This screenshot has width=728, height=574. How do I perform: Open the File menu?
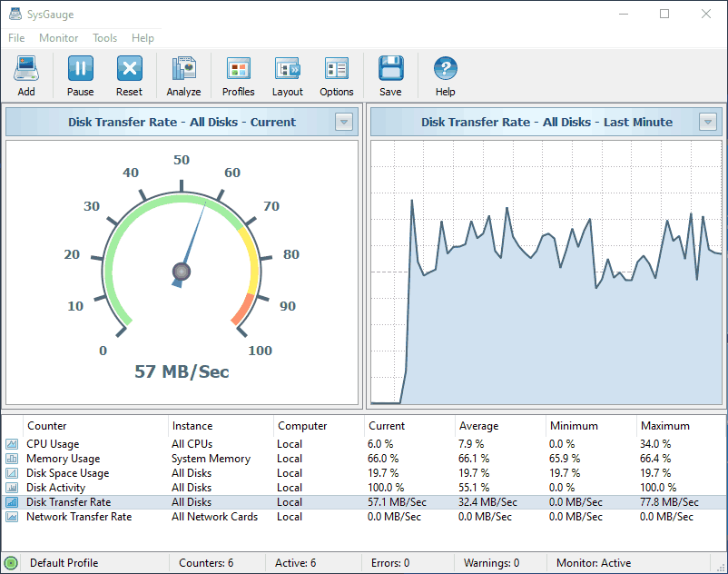(16, 38)
